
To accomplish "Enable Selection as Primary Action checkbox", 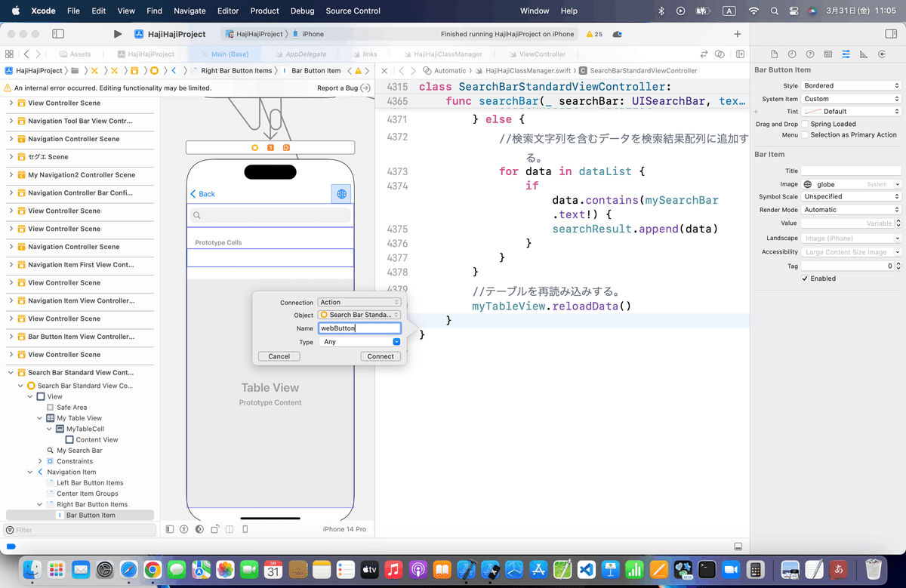I will (x=805, y=134).
